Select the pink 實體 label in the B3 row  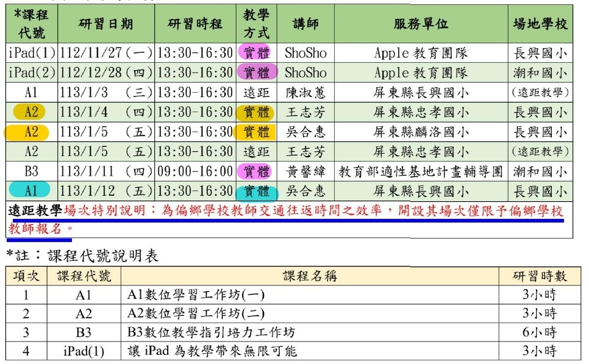257,172
